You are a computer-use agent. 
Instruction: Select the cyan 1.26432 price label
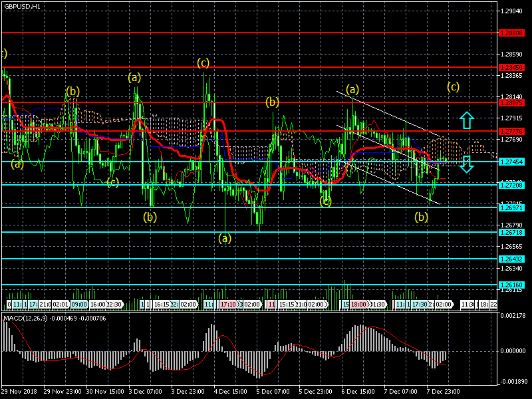(x=512, y=259)
